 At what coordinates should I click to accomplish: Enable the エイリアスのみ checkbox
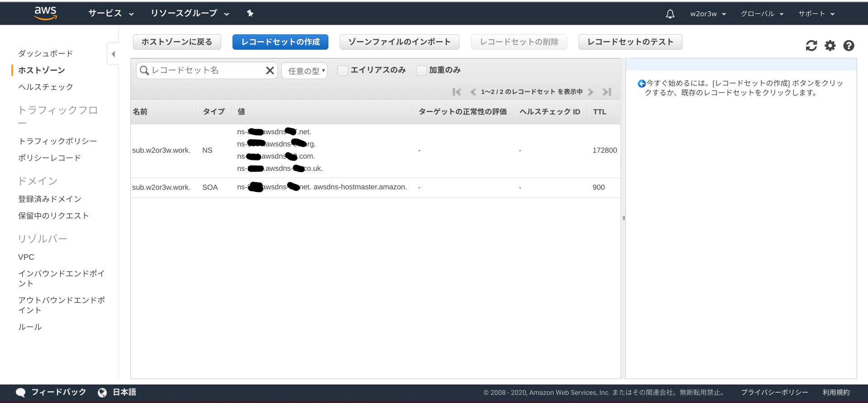click(x=343, y=70)
